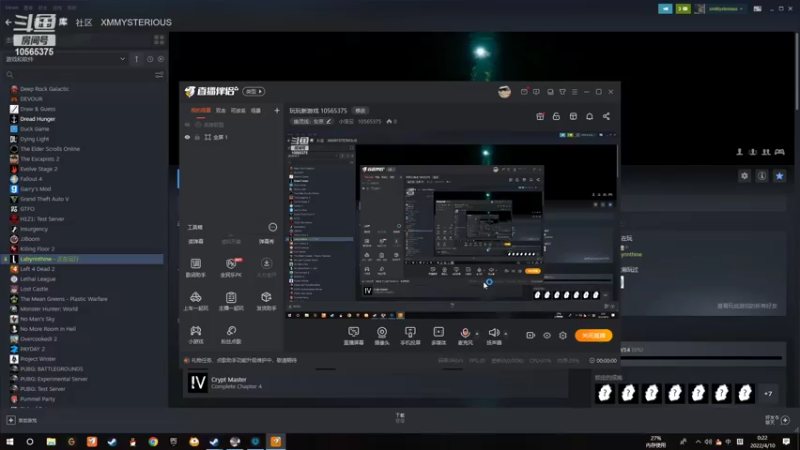Select Dread Hunger in Steam library

pyautogui.click(x=37, y=119)
